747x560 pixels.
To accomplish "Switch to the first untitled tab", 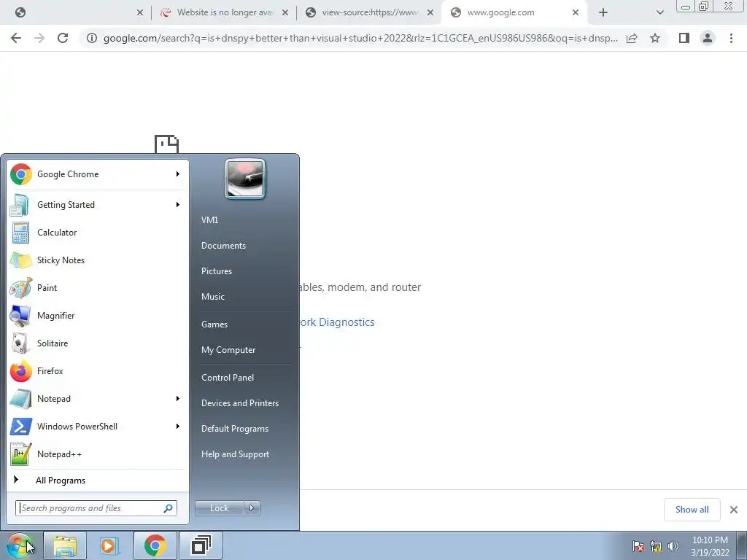I will [77, 12].
